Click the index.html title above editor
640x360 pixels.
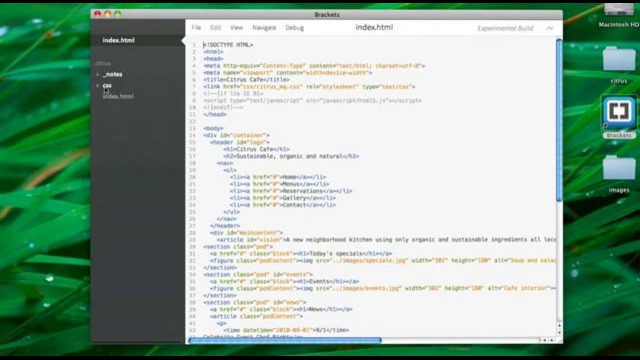[374, 27]
